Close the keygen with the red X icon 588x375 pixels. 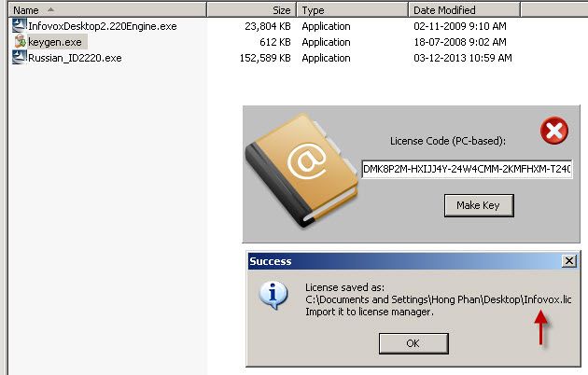click(x=553, y=131)
